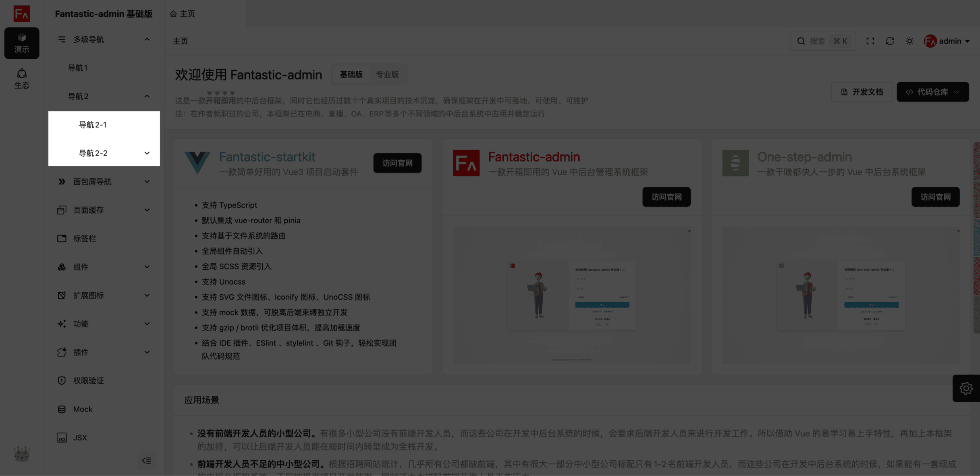This screenshot has height=476, width=980.
Task: Click the Fantastic-startkit title link
Action: tap(267, 157)
